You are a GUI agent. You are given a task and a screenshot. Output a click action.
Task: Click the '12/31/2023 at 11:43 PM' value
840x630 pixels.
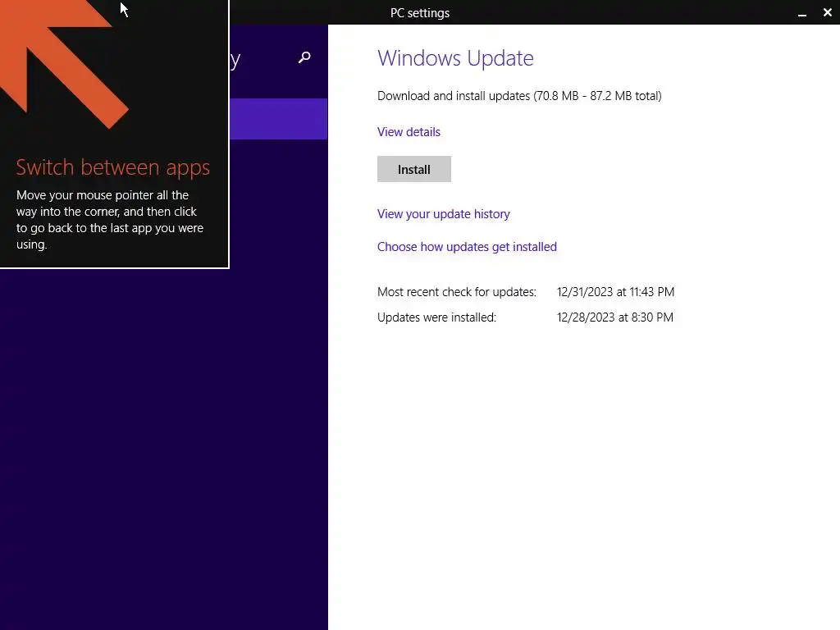615,292
